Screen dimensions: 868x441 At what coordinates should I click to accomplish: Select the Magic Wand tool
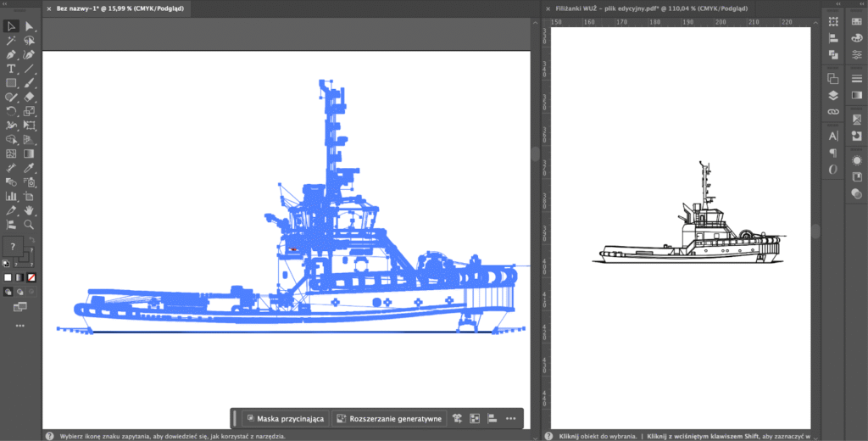(x=11, y=41)
